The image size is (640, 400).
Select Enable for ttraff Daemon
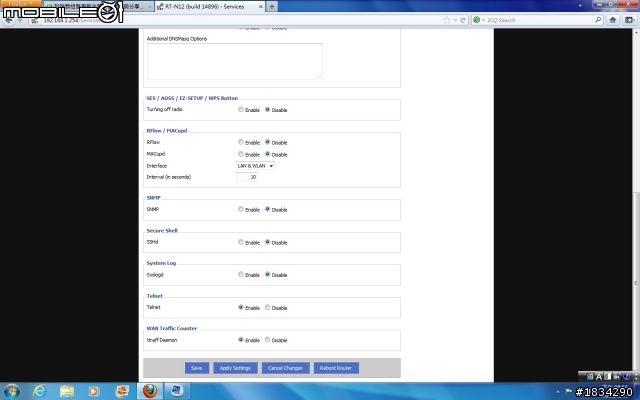(x=241, y=340)
